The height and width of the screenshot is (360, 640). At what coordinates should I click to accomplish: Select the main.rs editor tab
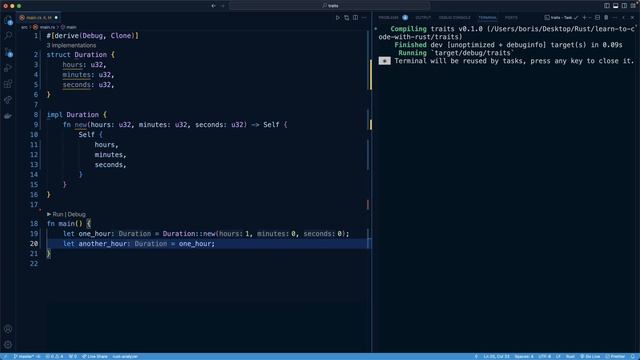[39, 18]
